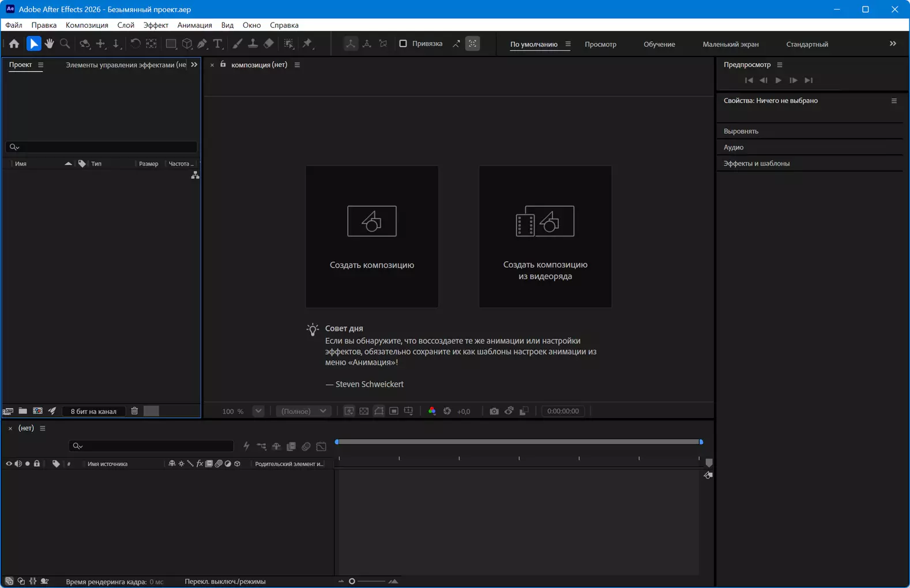
Task: Open the Project panel menu
Action: (x=40, y=65)
